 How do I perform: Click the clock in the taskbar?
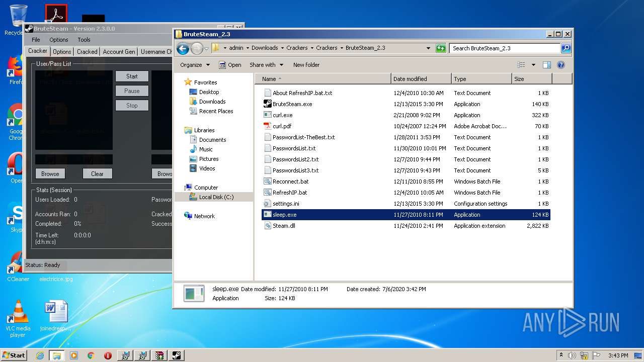click(618, 355)
